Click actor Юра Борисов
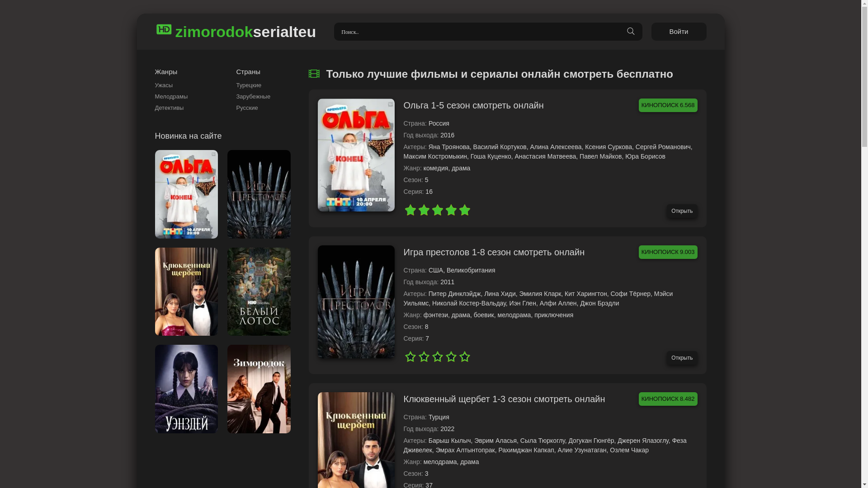 coord(645,156)
